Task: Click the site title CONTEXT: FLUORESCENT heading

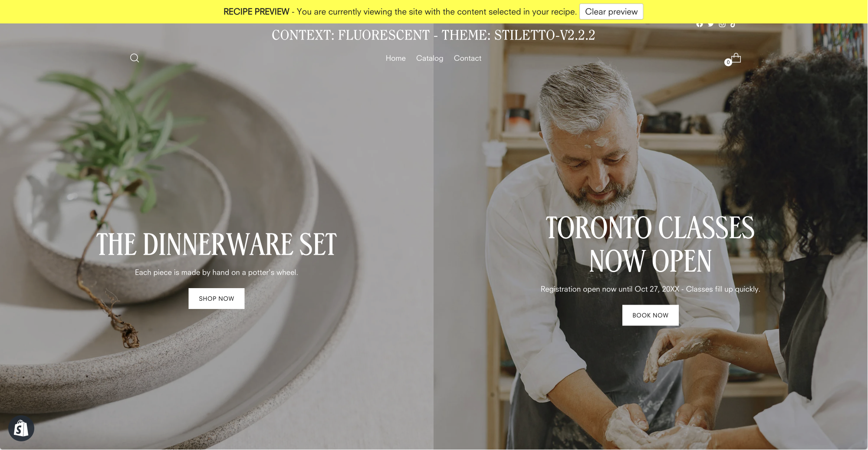Action: point(433,35)
